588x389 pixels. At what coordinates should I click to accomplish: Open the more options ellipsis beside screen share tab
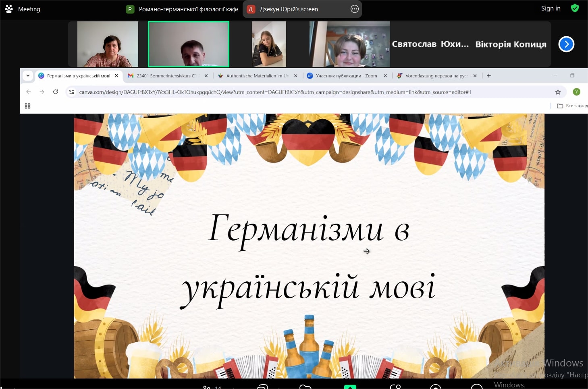click(355, 9)
